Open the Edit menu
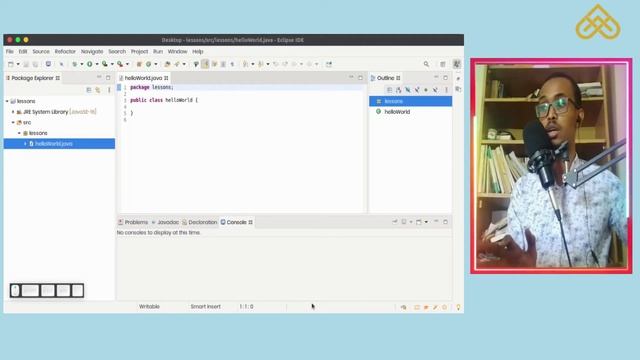Screen dimensions: 640x360 click(x=23, y=51)
